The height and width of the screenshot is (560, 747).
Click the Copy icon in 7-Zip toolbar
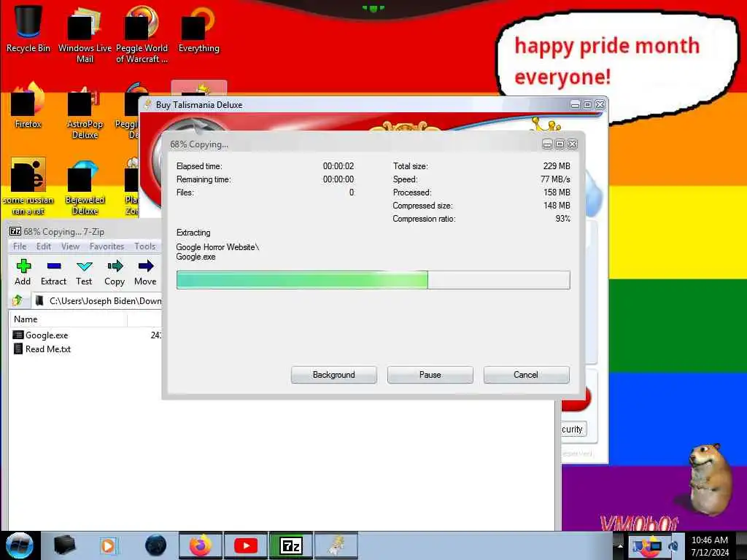tap(115, 273)
